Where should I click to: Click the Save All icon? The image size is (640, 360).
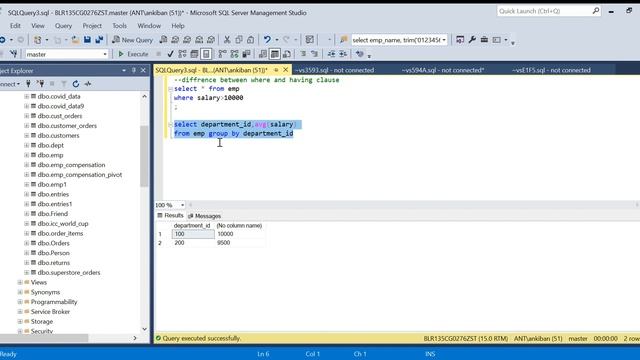[99, 40]
